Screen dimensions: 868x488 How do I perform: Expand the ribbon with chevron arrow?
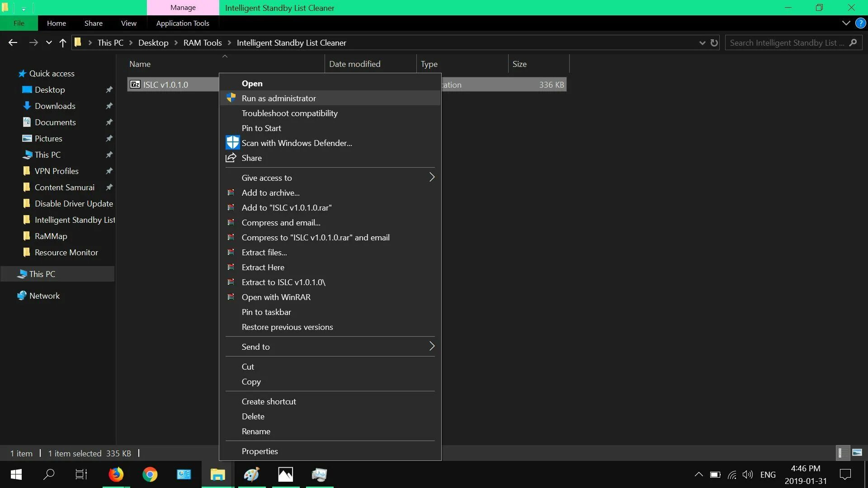[846, 23]
